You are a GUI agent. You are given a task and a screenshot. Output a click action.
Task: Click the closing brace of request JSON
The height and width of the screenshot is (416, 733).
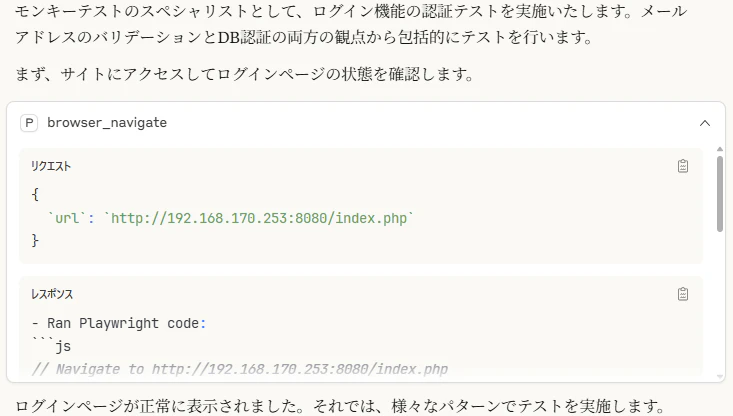35,241
